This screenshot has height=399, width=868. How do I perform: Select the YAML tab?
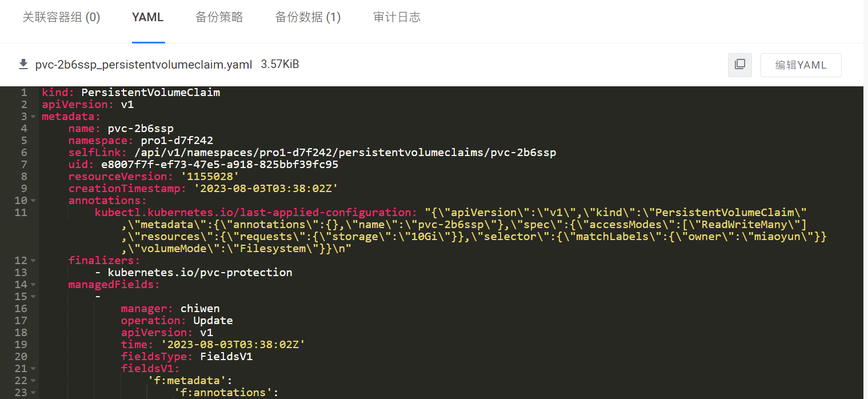pos(148,18)
